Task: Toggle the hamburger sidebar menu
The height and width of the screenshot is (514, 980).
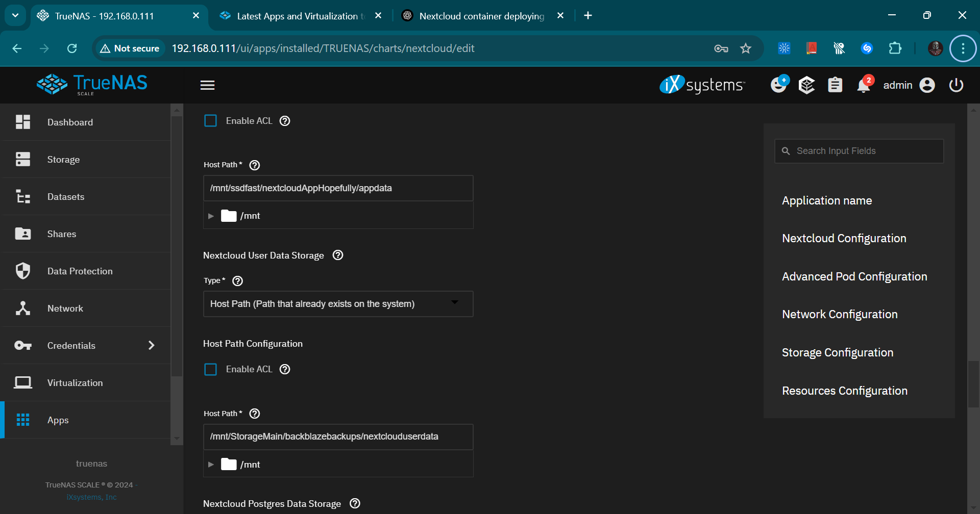Action: click(207, 85)
